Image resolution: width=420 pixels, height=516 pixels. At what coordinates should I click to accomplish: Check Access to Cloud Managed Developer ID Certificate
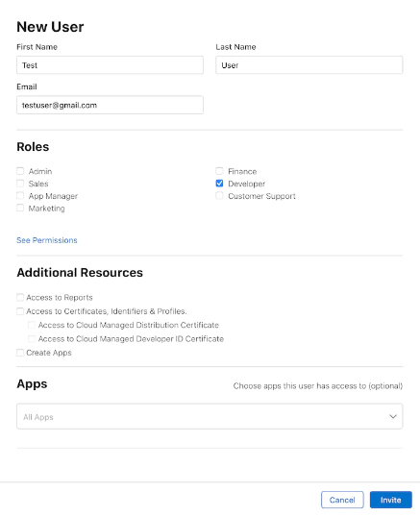tap(32, 339)
